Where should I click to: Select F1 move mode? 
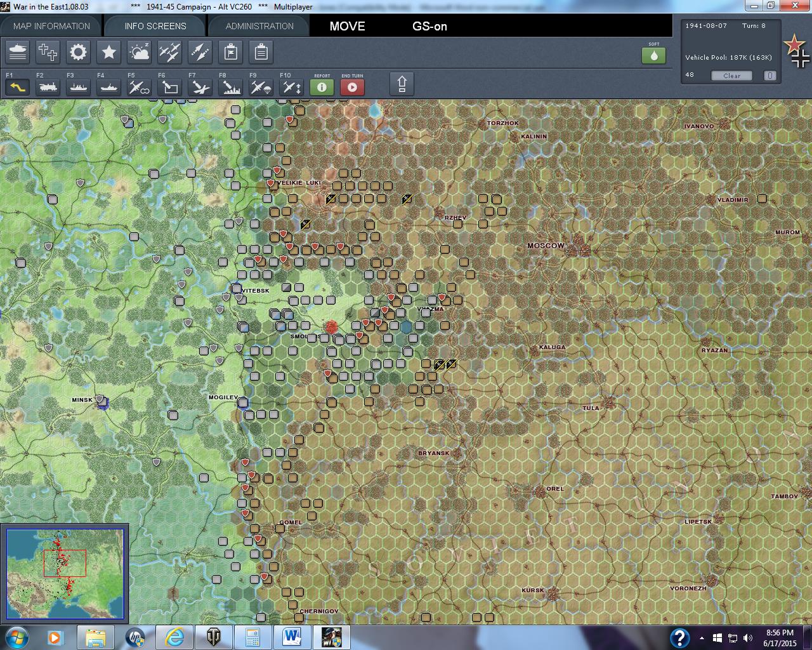[x=18, y=87]
